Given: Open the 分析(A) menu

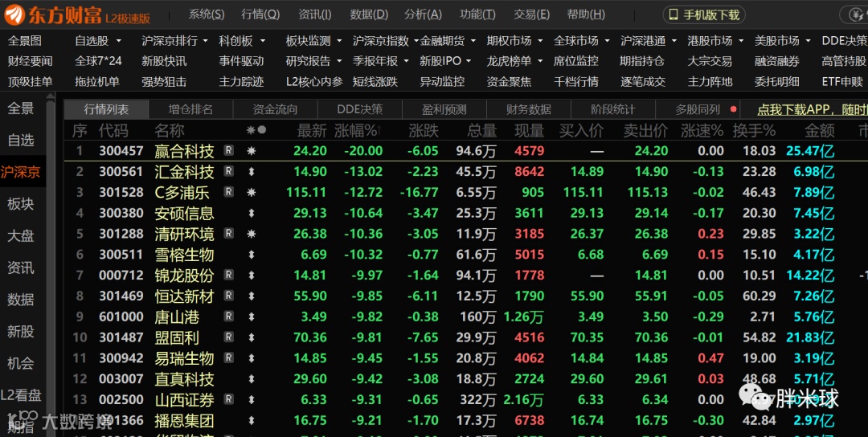Looking at the screenshot, I should click(423, 14).
